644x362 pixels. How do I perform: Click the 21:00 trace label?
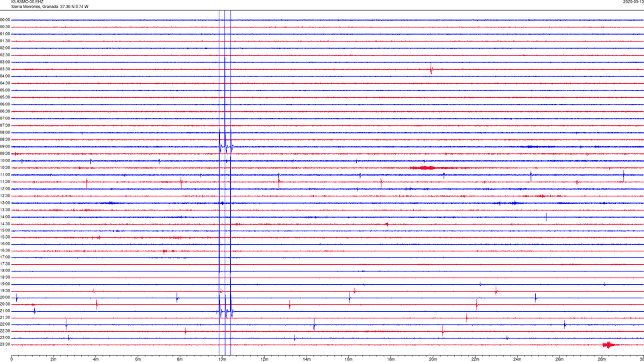5,311
